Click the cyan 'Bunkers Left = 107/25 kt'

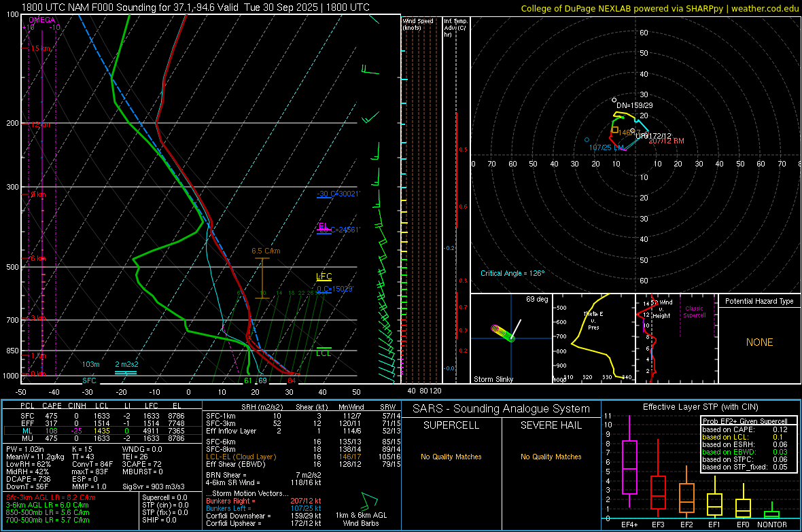pyautogui.click(x=263, y=508)
